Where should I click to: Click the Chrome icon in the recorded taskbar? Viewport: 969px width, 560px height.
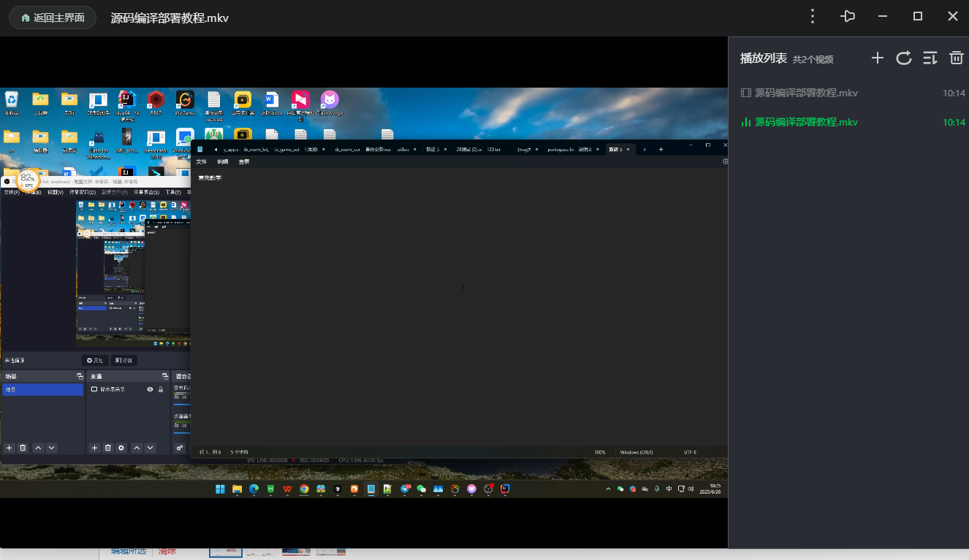pos(304,489)
